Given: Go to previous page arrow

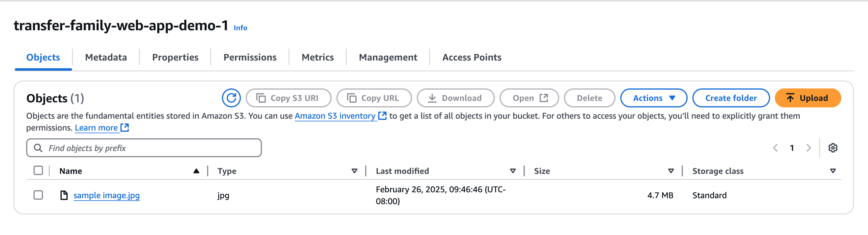Looking at the screenshot, I should (x=775, y=148).
